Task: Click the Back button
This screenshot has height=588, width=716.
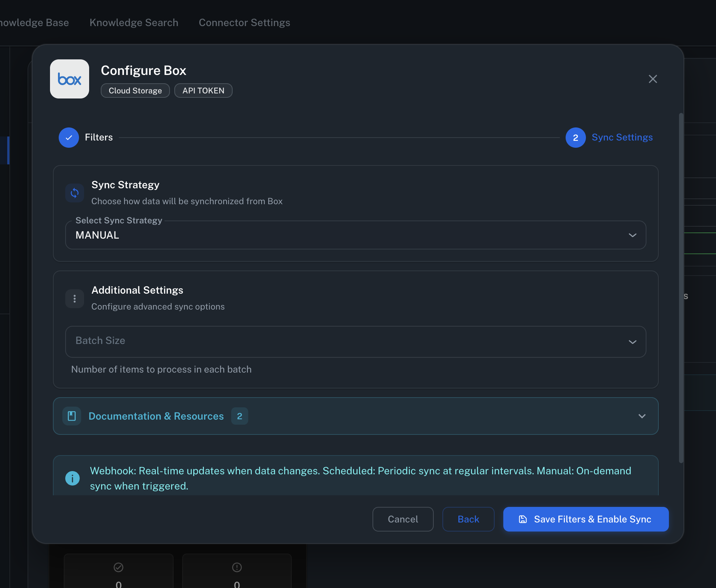Action: [468, 519]
